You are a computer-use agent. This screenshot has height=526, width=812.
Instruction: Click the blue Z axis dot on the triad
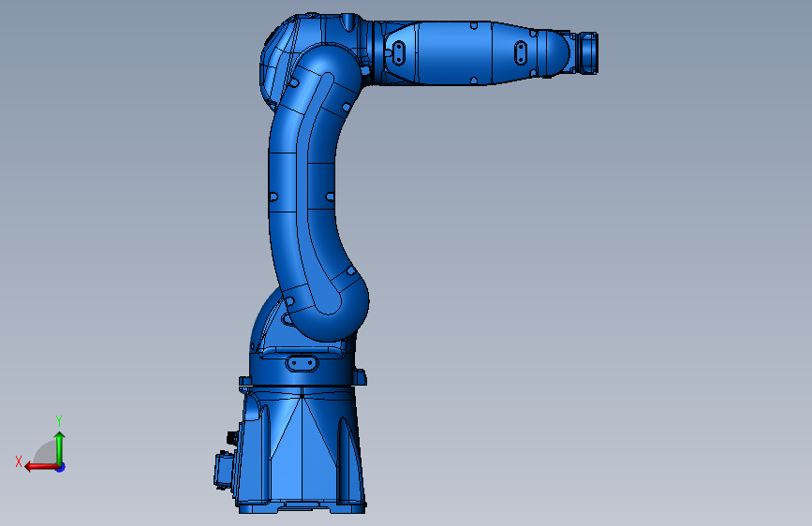pos(61,467)
